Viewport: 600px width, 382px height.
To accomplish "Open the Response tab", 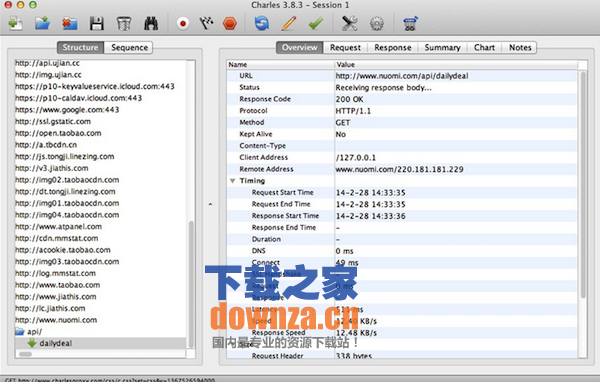I will pyautogui.click(x=393, y=47).
